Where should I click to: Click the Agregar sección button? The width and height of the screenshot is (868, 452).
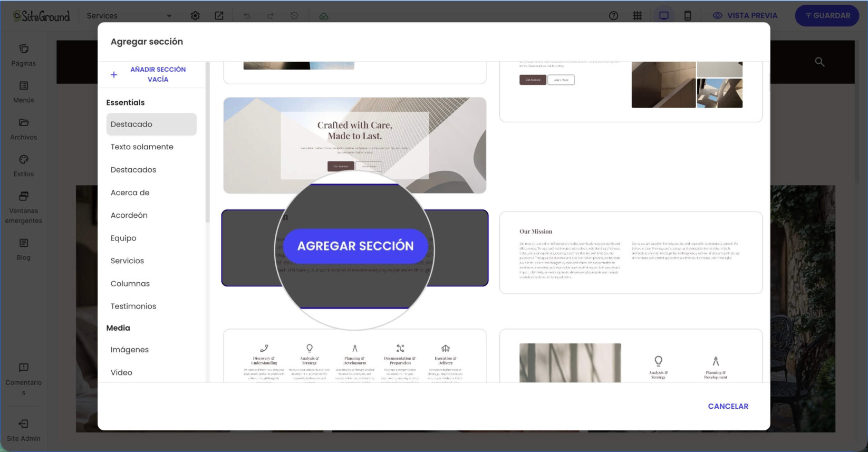[x=355, y=246]
